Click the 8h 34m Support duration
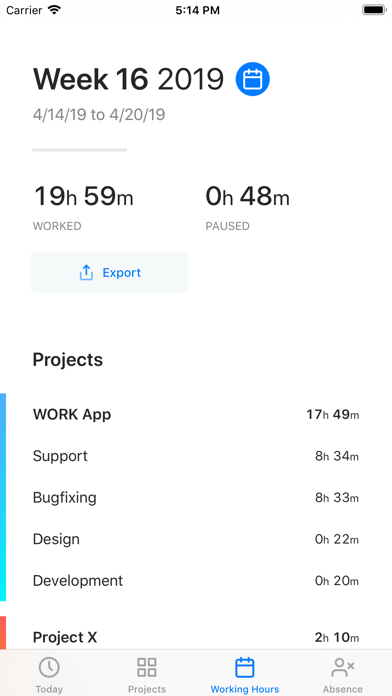Image resolution: width=392 pixels, height=696 pixels. tap(337, 456)
